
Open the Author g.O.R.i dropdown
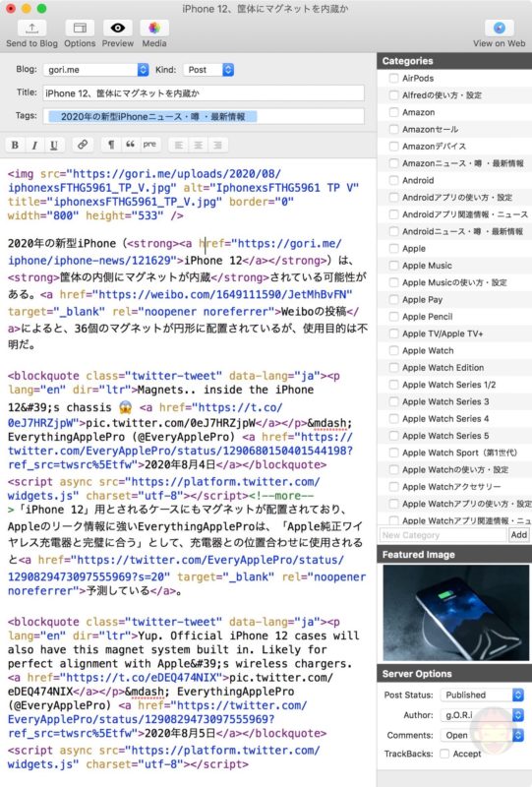pyautogui.click(x=482, y=715)
